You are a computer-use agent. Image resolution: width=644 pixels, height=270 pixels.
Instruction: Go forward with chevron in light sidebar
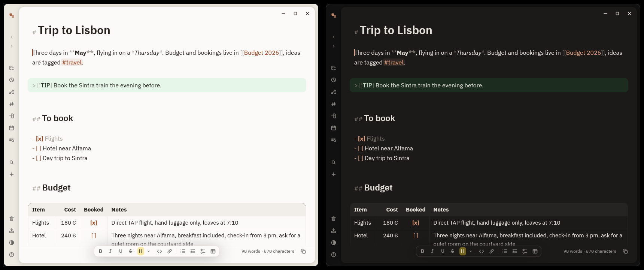12,46
